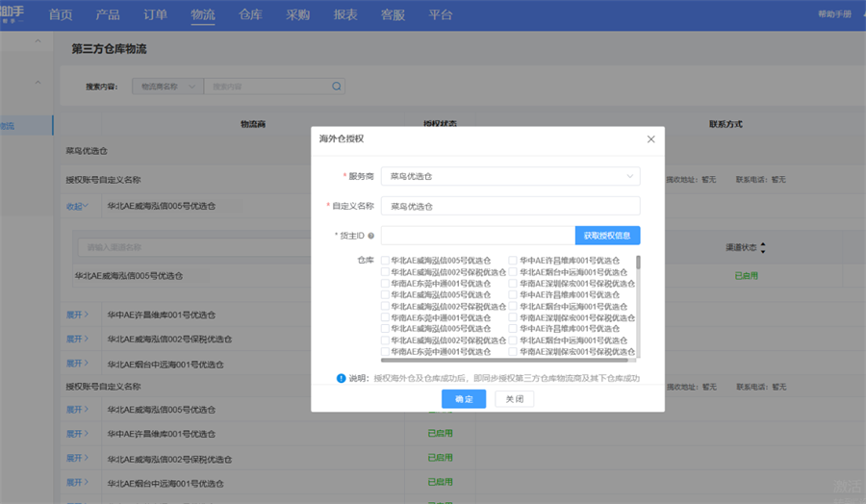Check the last 华南AE东莞中通001号优选仓 checkbox in the list
Viewport: 866px width, 504px height.
tap(385, 352)
